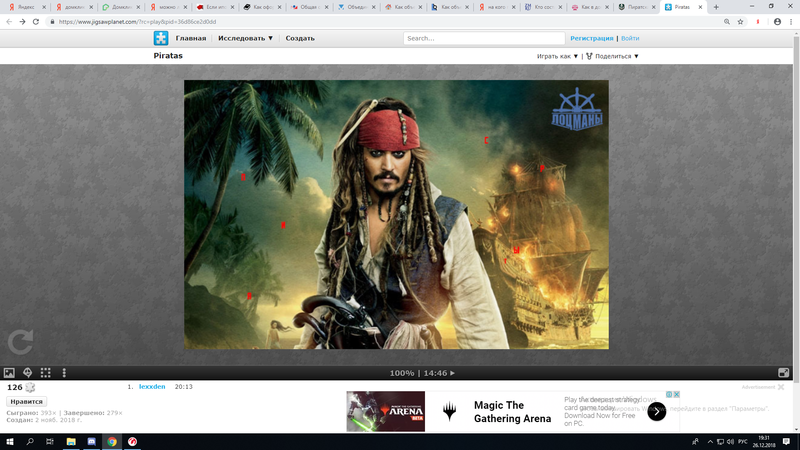Viewport: 800px width, 450px height.
Task: Click the Chrome taskbar icon
Action: pyautogui.click(x=112, y=442)
